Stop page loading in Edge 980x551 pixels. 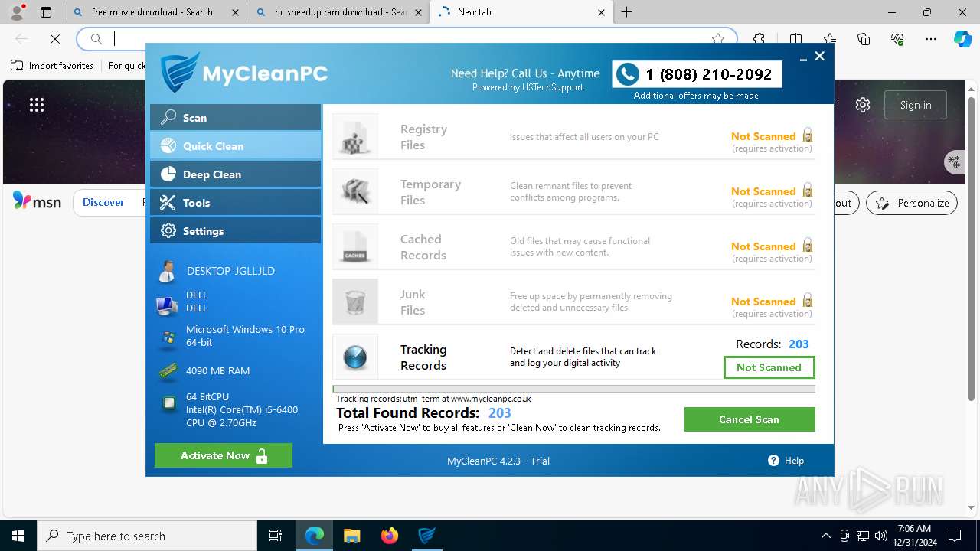pyautogui.click(x=55, y=38)
